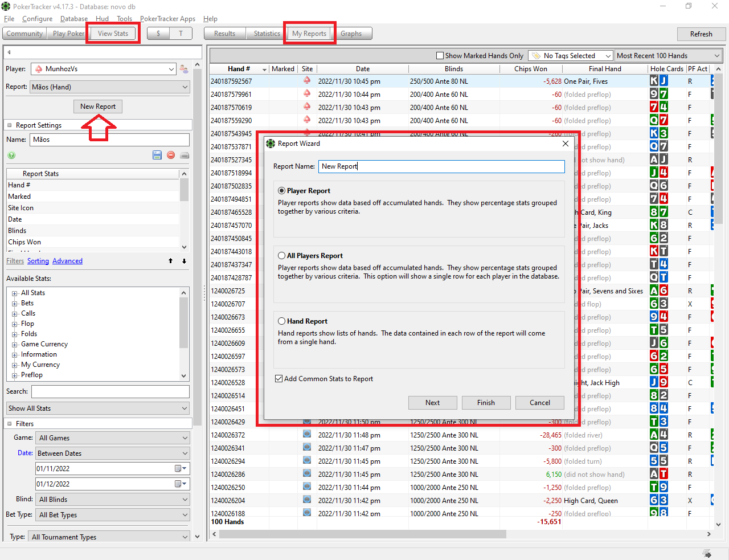The width and height of the screenshot is (729, 560).
Task: Open the Player dropdown showing MunhozVs
Action: [x=103, y=69]
